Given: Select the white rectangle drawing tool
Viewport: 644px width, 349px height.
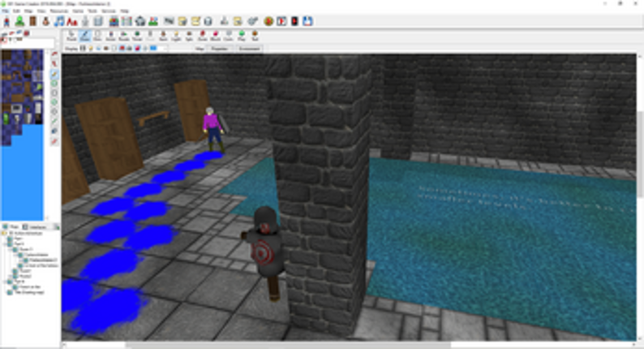Looking at the screenshot, I should click(54, 93).
